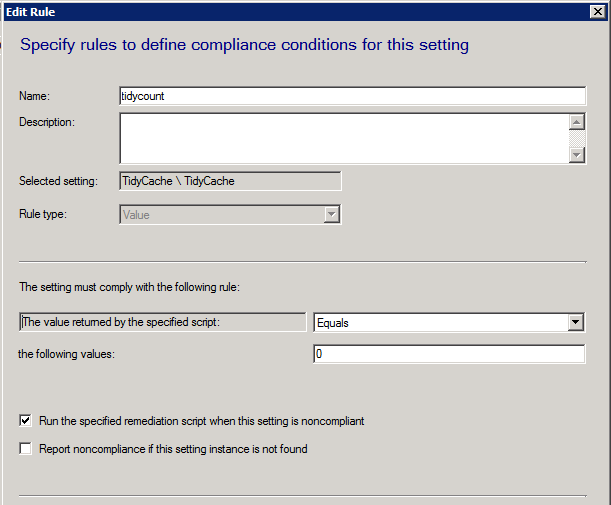Image resolution: width=611 pixels, height=505 pixels.
Task: Close the Edit Rule dialog
Action: point(599,11)
